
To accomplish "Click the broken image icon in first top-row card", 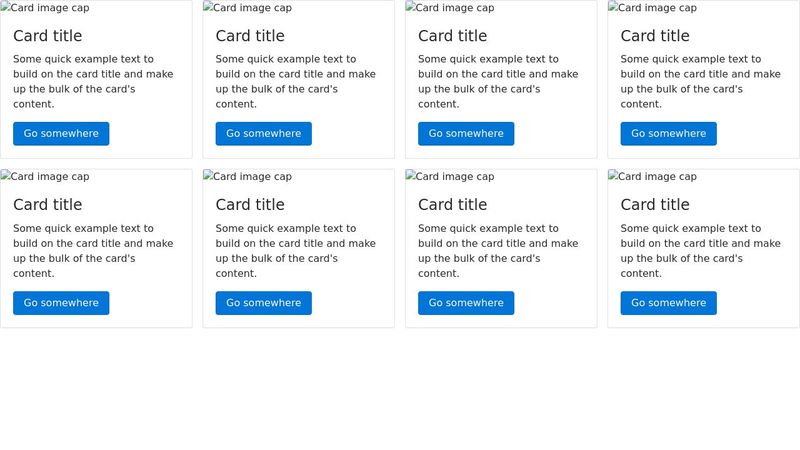I will pyautogui.click(x=5, y=7).
